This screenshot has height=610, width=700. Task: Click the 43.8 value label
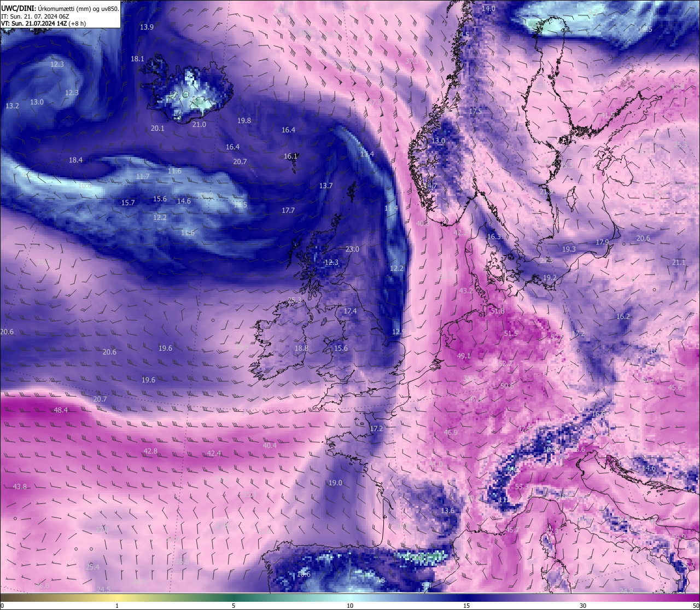pyautogui.click(x=20, y=487)
